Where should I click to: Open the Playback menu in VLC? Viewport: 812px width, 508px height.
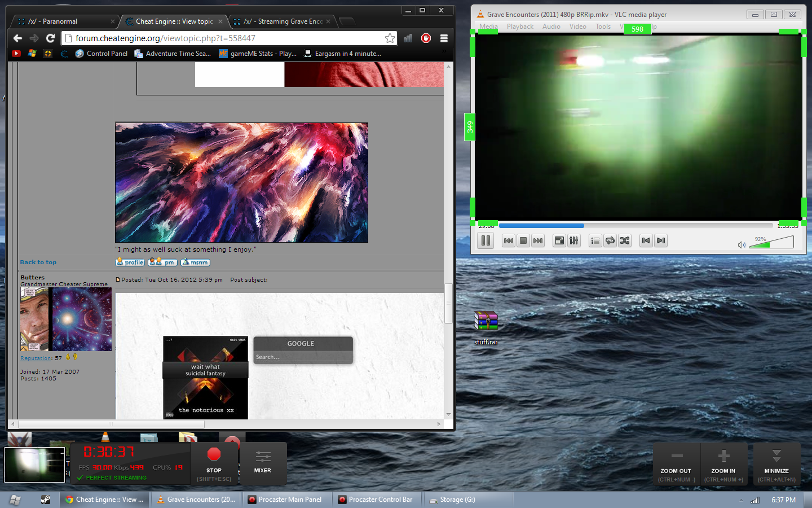pyautogui.click(x=520, y=27)
